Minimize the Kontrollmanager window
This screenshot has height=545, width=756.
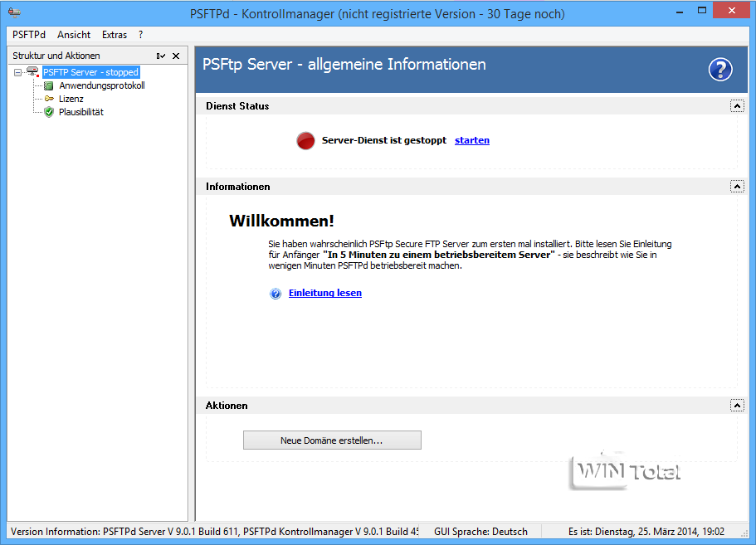[680, 11]
